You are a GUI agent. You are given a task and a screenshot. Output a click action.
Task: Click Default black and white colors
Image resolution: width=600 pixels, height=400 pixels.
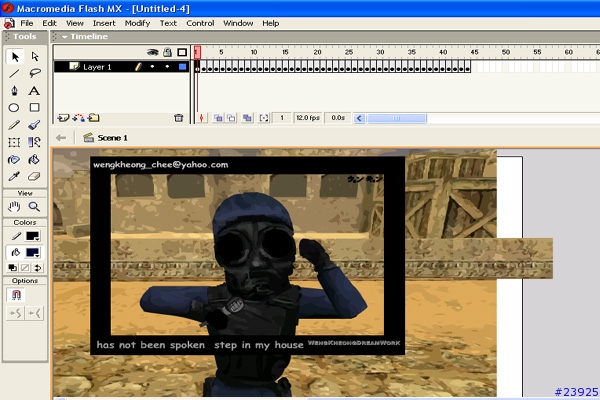pos(12,268)
